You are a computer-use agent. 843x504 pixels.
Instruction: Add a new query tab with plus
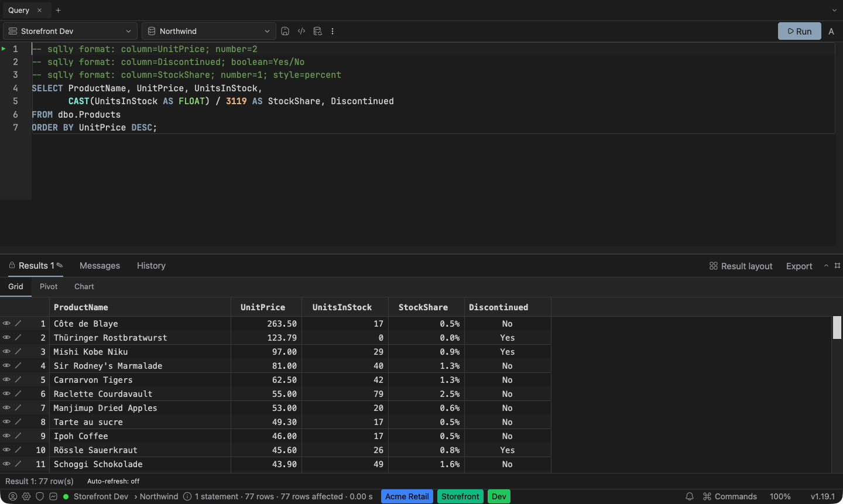[58, 10]
